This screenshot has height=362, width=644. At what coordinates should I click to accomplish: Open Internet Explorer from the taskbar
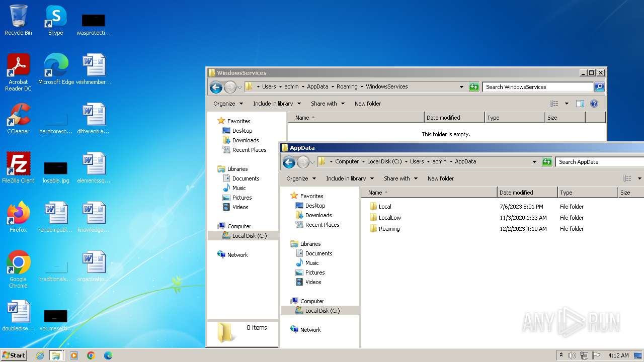click(x=40, y=355)
